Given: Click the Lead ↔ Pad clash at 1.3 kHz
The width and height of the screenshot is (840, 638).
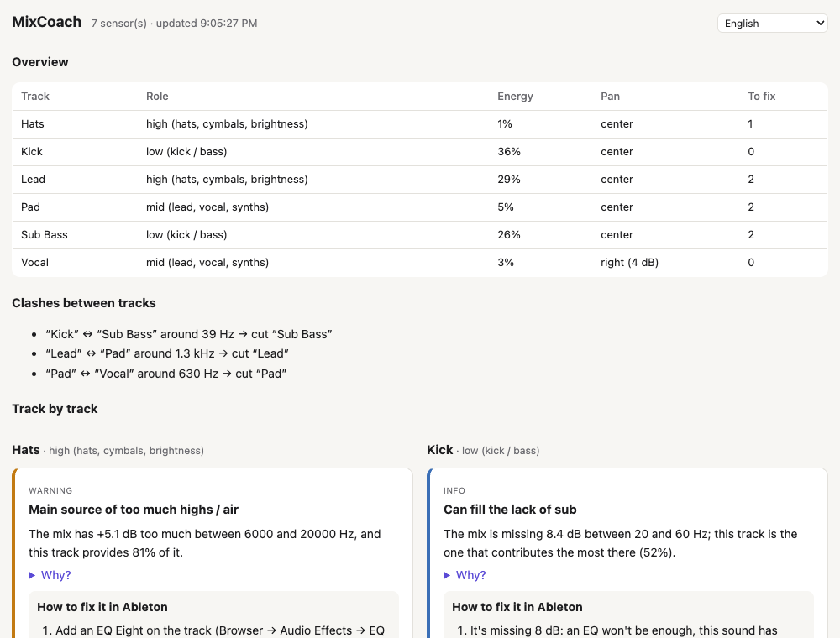Looking at the screenshot, I should coord(167,353).
